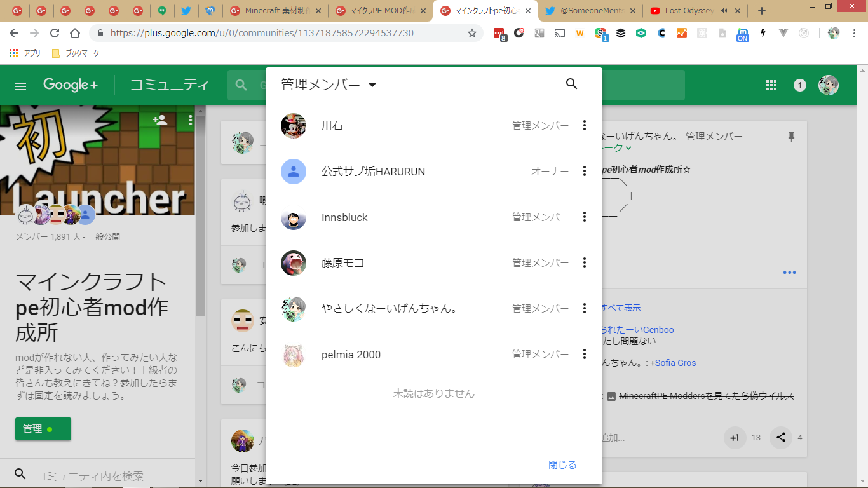Switch to the Lost Odyssey YouTube tab

[x=689, y=11]
